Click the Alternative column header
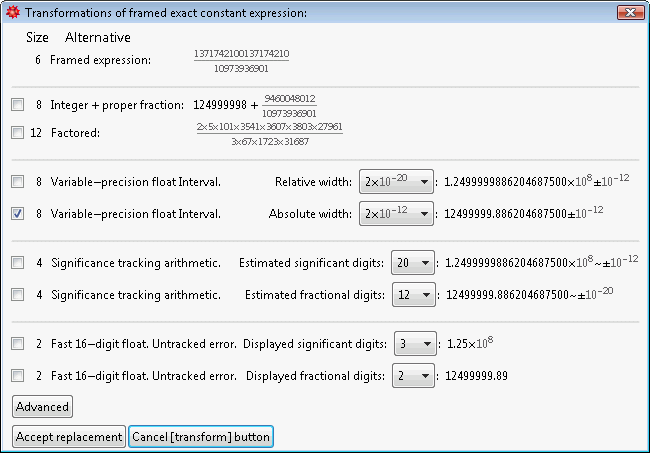Viewport: 650px width, 453px height. tap(98, 37)
